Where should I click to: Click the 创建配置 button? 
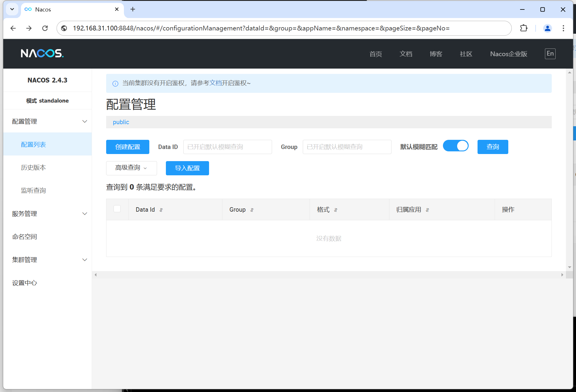pos(127,147)
